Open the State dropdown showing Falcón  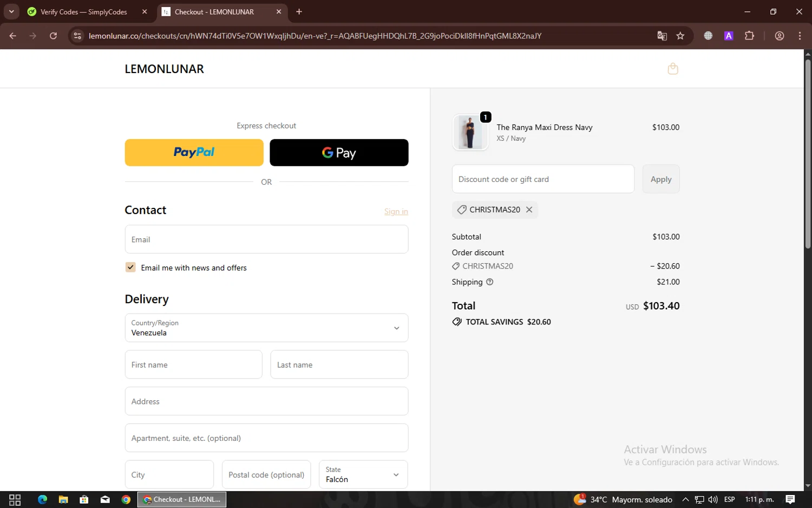pos(363,474)
